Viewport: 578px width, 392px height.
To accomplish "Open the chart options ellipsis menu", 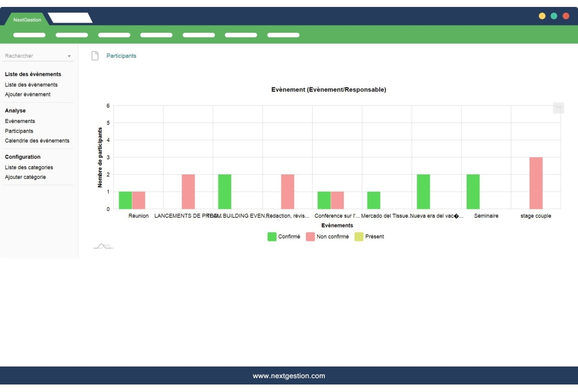I will coord(558,107).
